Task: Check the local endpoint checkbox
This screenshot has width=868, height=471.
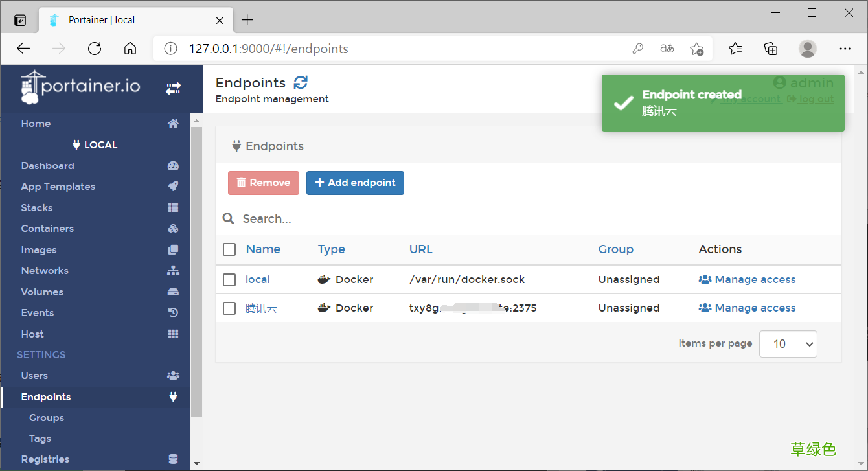Action: pyautogui.click(x=229, y=279)
